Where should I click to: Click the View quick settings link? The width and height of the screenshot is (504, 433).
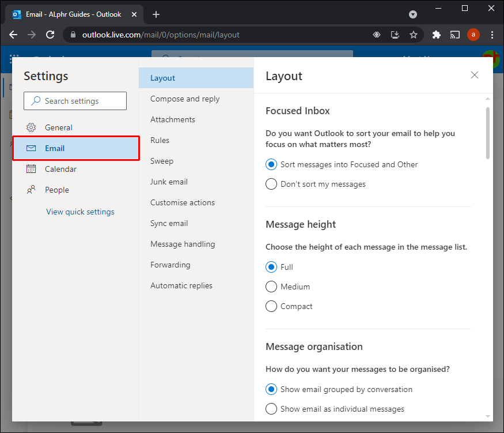tap(80, 212)
